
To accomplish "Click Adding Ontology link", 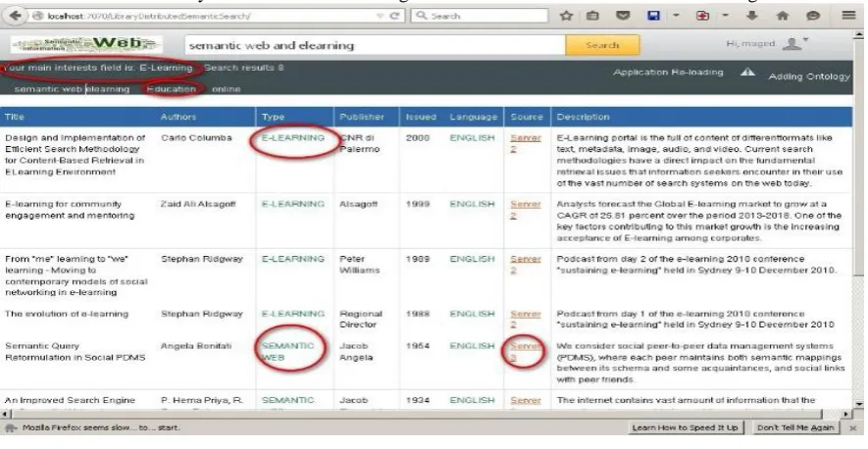I will point(809,76).
